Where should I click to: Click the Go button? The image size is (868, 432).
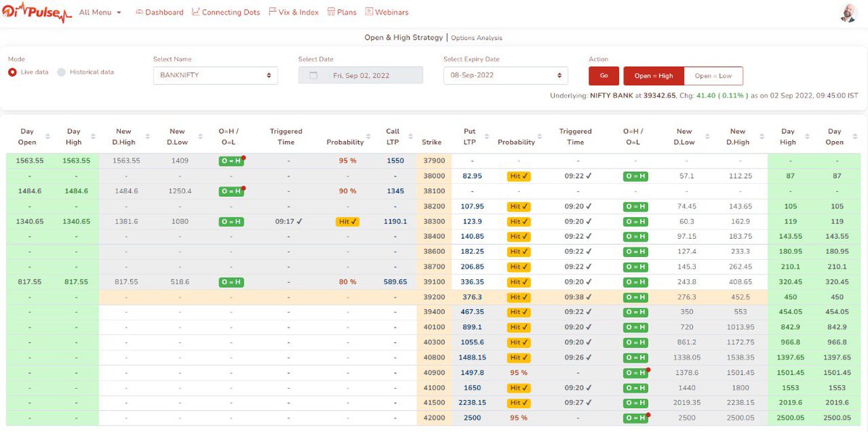(604, 76)
